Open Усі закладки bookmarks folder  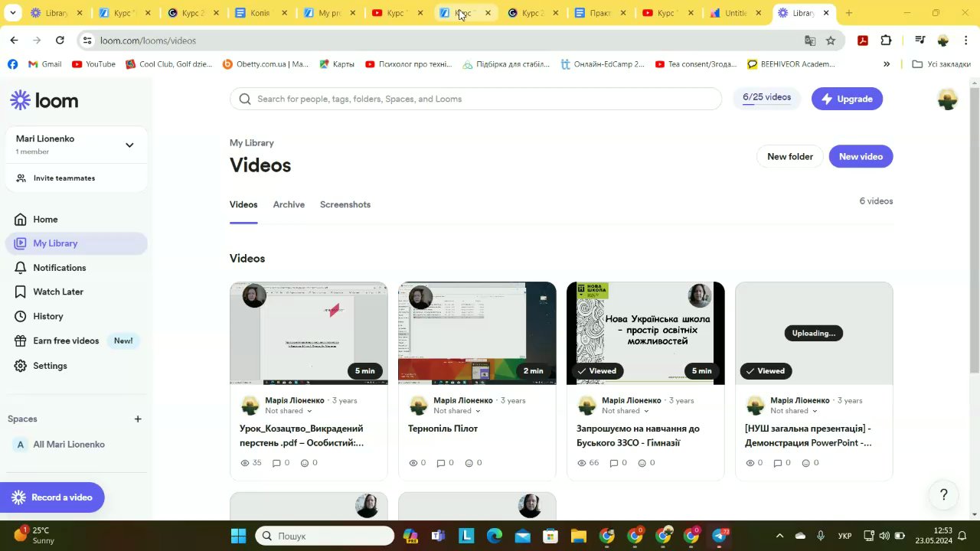[942, 64]
